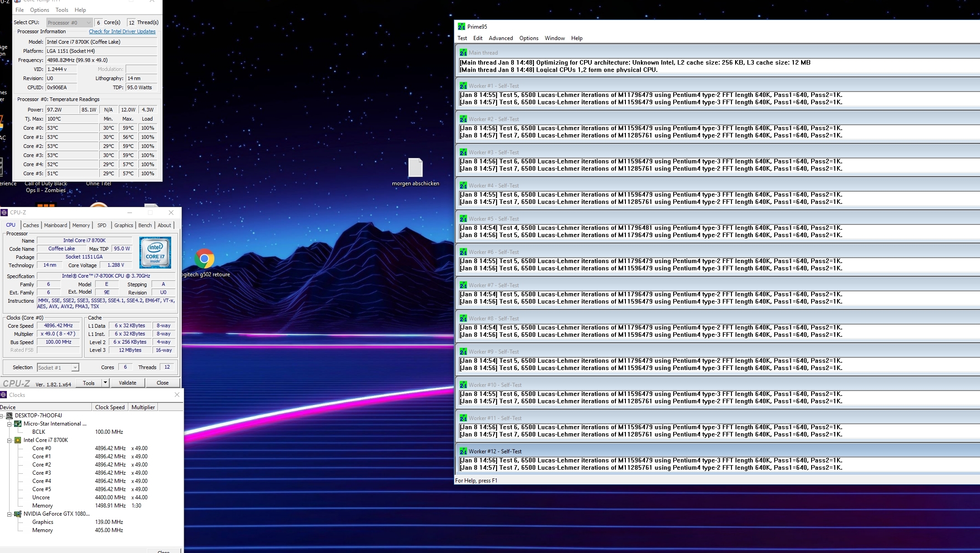980x553 pixels.
Task: Click the Worker #12 Self-Test window icon
Action: click(x=463, y=451)
